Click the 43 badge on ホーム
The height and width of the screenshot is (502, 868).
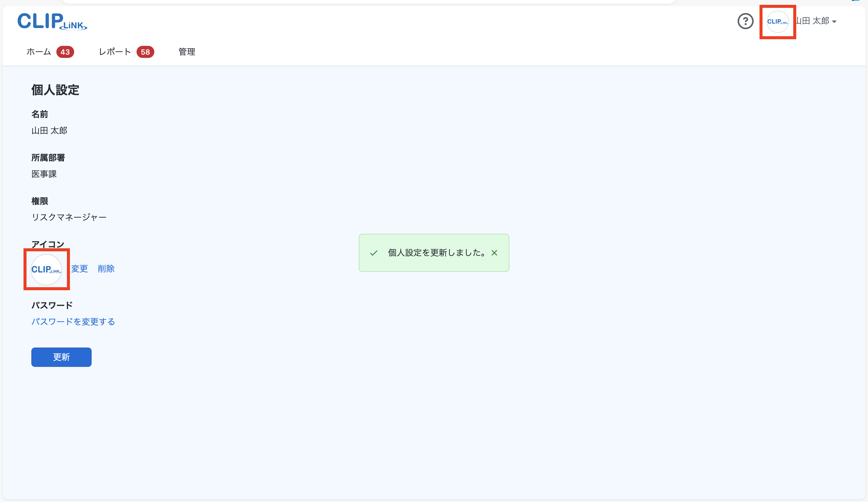pyautogui.click(x=65, y=52)
